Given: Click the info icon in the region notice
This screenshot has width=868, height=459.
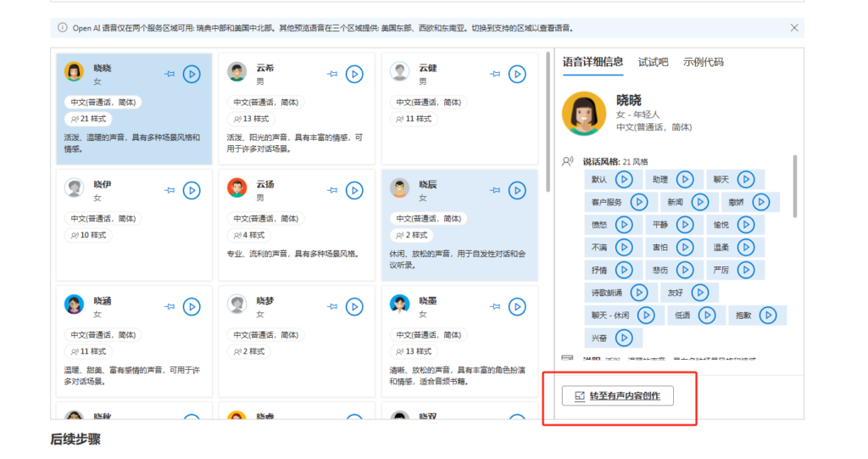Looking at the screenshot, I should tap(63, 28).
